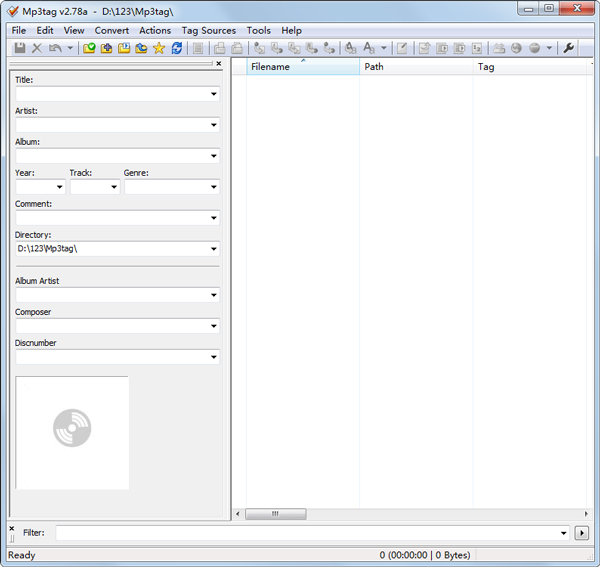Click the Tag to Filename convert icon
Viewport: 600px width, 567px height.
(259, 48)
